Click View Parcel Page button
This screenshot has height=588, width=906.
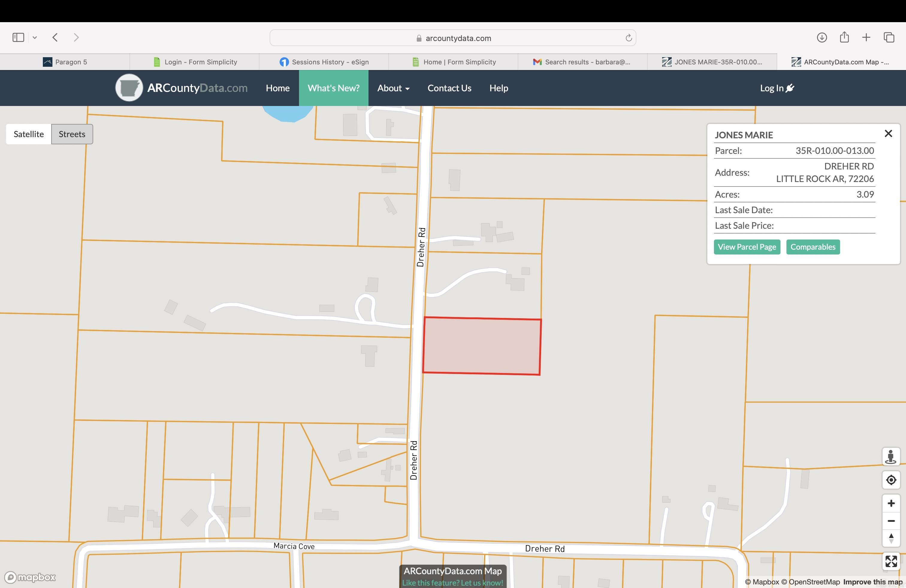[747, 247]
